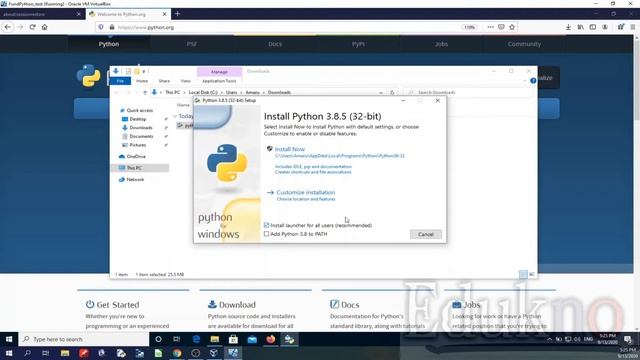Open Downloads in Explorer sidebar

[x=141, y=128]
